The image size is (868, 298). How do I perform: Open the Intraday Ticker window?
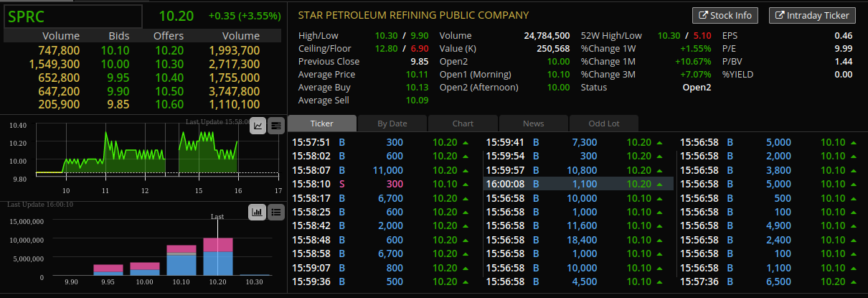tap(812, 15)
